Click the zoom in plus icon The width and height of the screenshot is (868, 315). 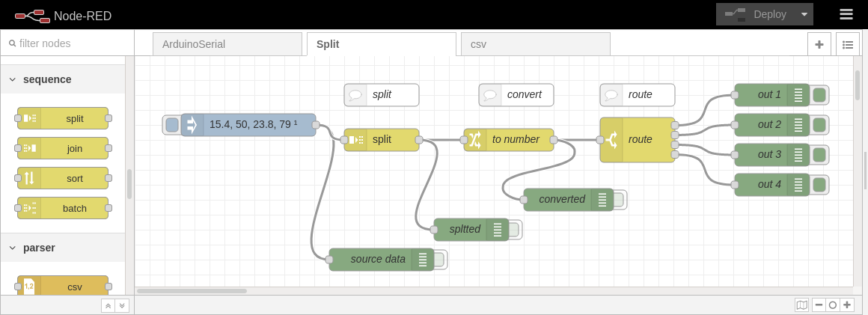847,305
